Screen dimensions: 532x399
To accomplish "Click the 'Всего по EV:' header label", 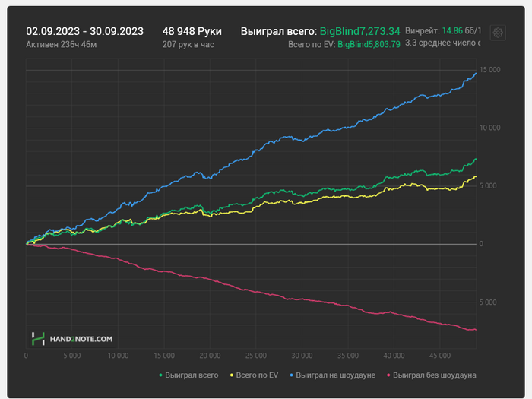I will point(312,44).
